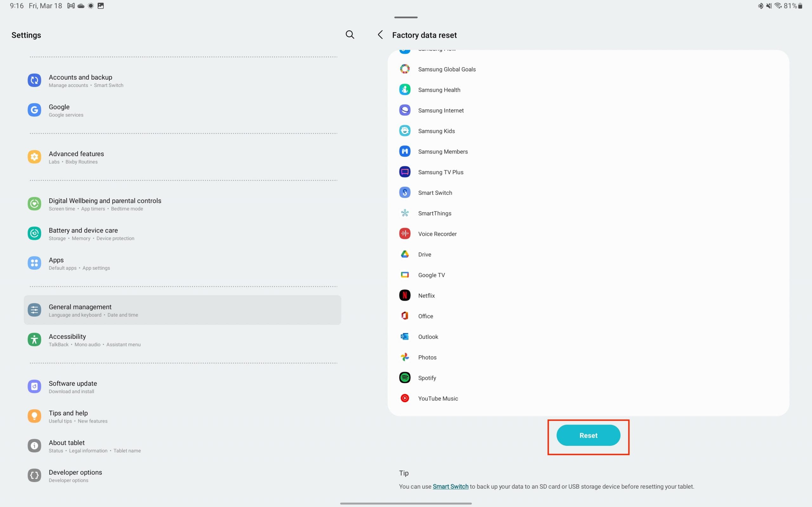Screen dimensions: 812x507
Task: Go back using the Factory data reset arrow
Action: click(x=380, y=35)
